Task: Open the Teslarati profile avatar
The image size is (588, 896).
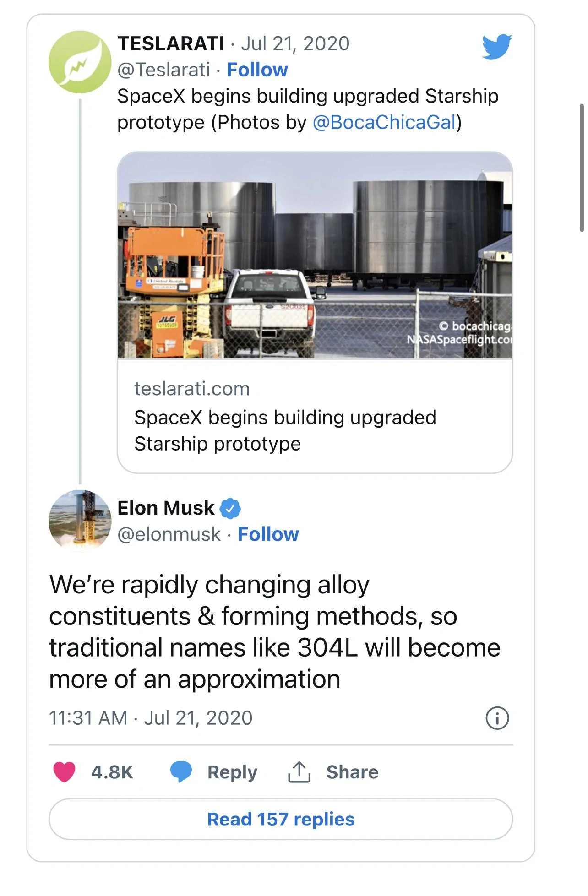Action: [x=80, y=62]
